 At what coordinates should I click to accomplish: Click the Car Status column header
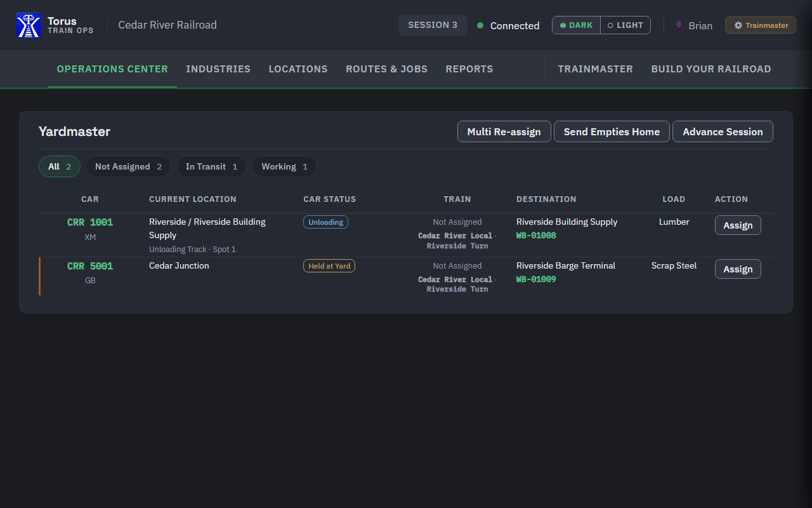(330, 199)
